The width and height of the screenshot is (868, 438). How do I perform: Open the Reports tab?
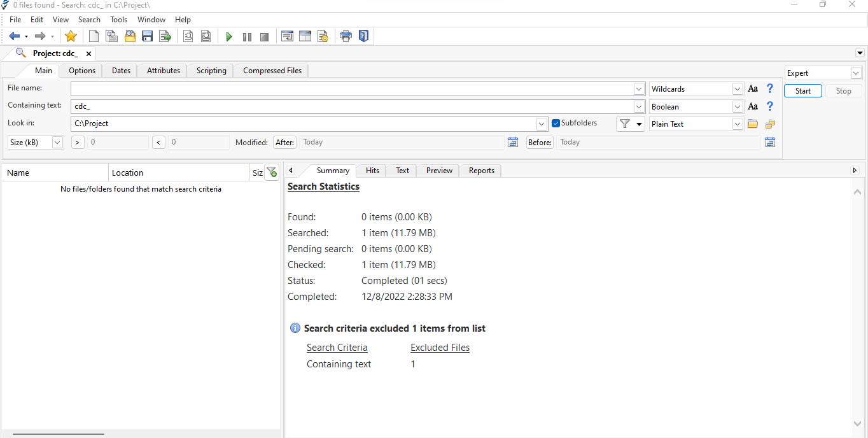pos(482,171)
